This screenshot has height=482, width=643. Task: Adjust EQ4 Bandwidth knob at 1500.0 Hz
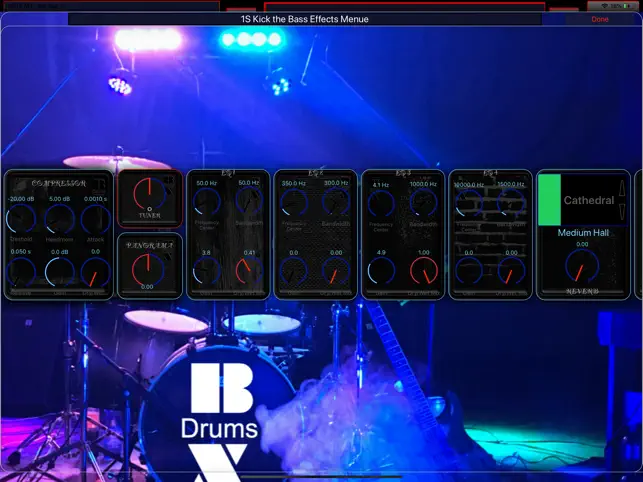coord(511,202)
